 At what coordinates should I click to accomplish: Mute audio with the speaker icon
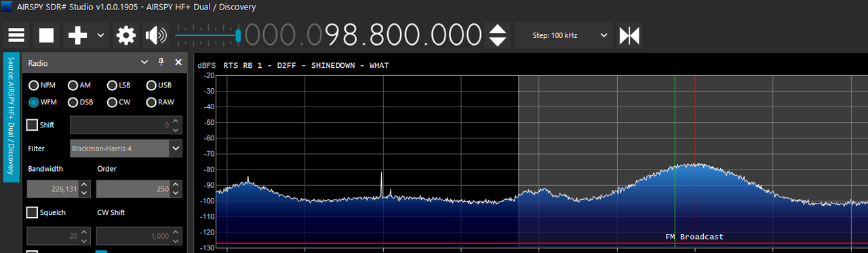point(156,35)
